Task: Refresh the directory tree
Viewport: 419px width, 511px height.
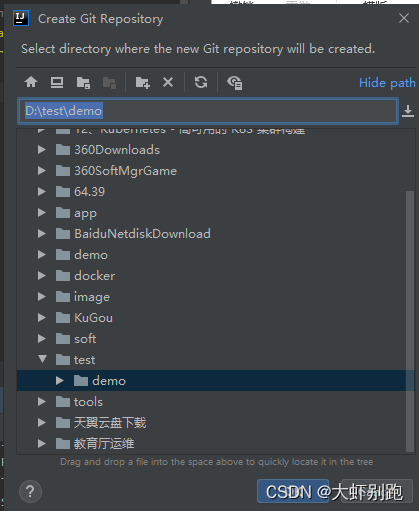Action: [x=201, y=82]
